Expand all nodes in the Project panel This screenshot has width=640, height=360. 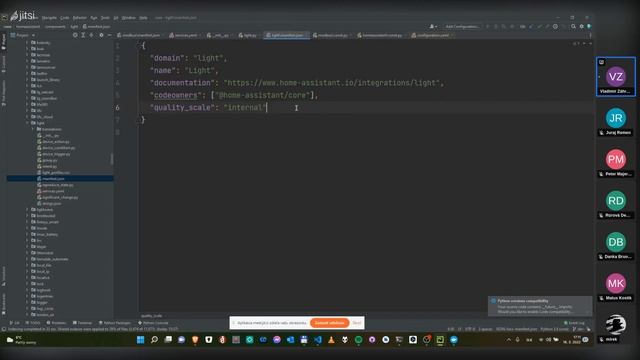point(83,35)
